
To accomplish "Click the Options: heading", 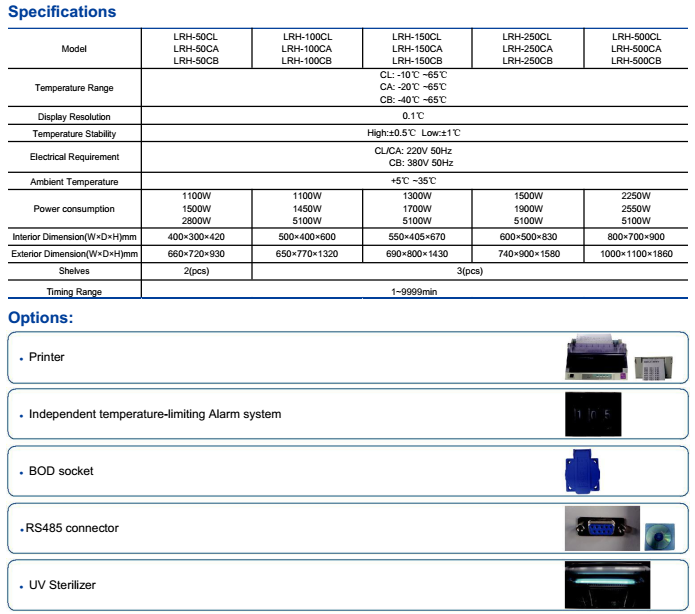I will coord(41,318).
